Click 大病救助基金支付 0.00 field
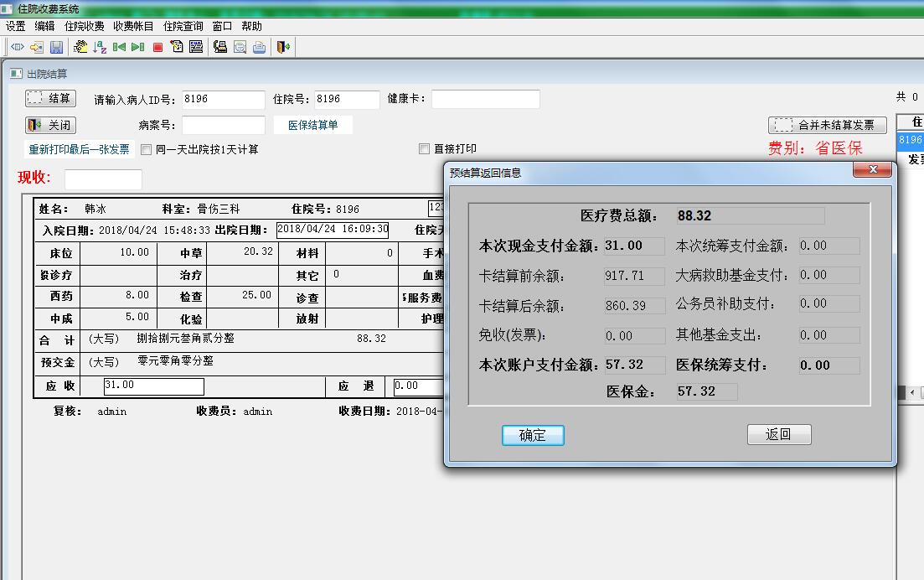This screenshot has width=924, height=580. [x=829, y=275]
